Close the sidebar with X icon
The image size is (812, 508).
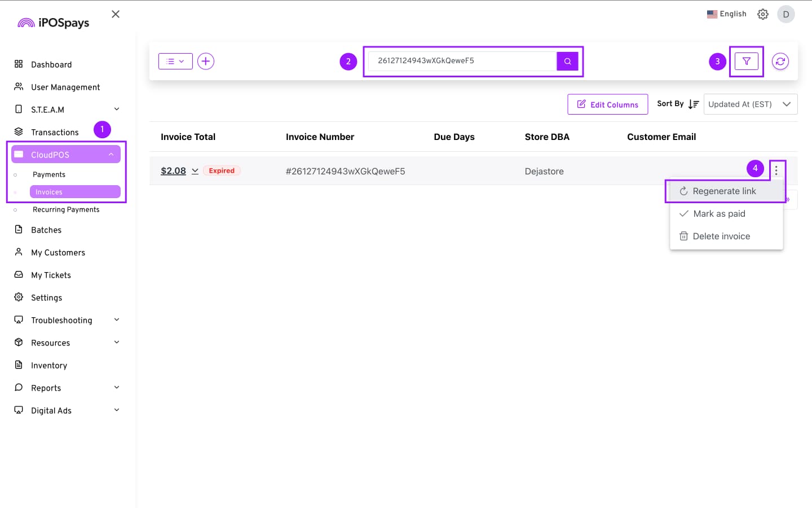tap(116, 14)
